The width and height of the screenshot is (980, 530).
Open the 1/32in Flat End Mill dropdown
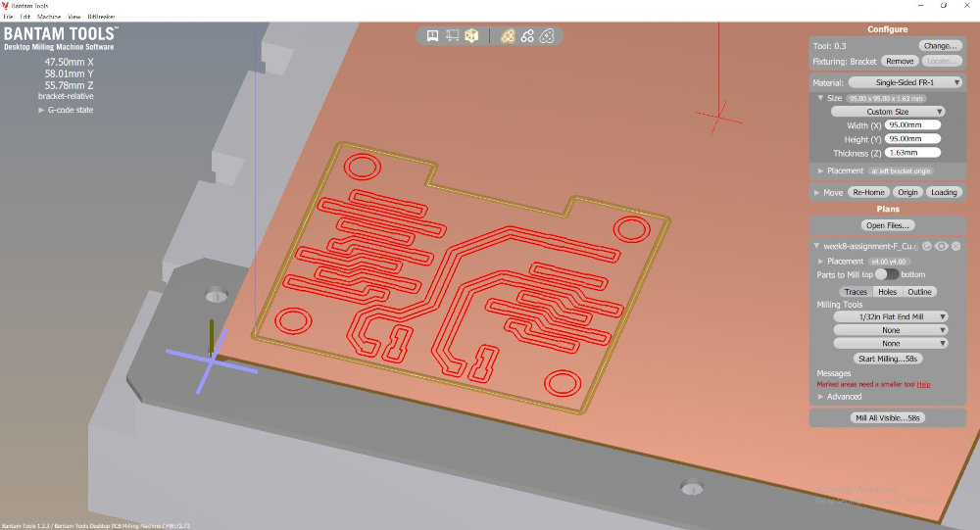click(x=891, y=316)
